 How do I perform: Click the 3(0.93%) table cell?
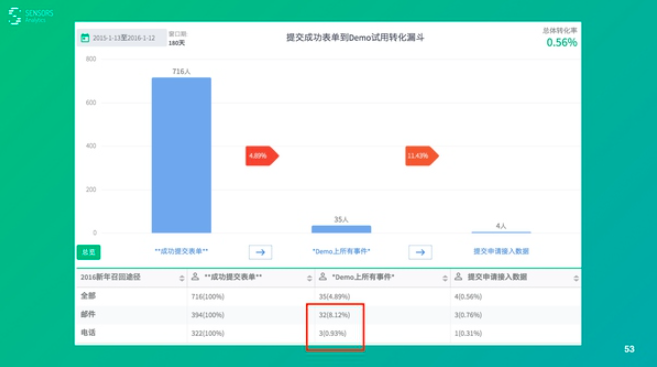pyautogui.click(x=333, y=333)
